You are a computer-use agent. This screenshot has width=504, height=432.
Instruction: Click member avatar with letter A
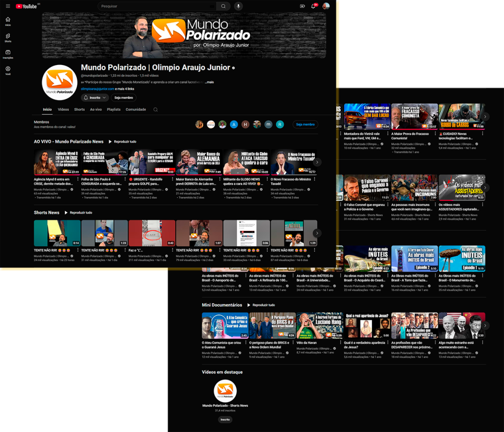(x=234, y=124)
